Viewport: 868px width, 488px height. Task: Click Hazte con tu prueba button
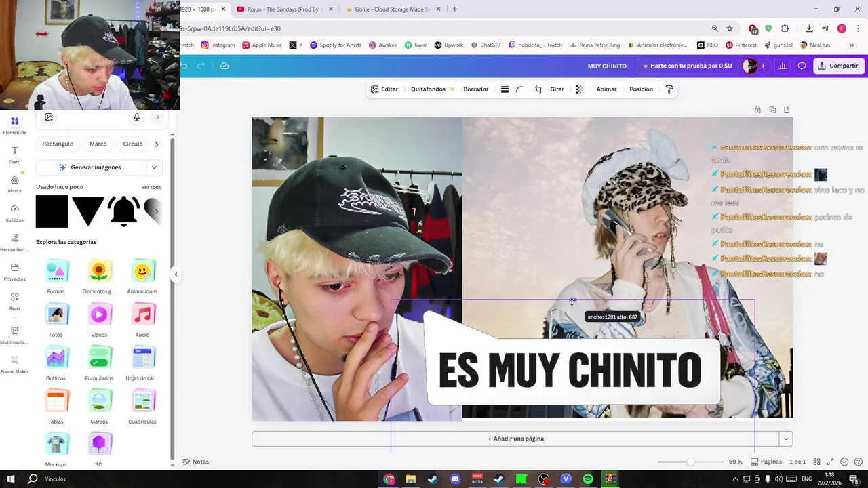687,66
